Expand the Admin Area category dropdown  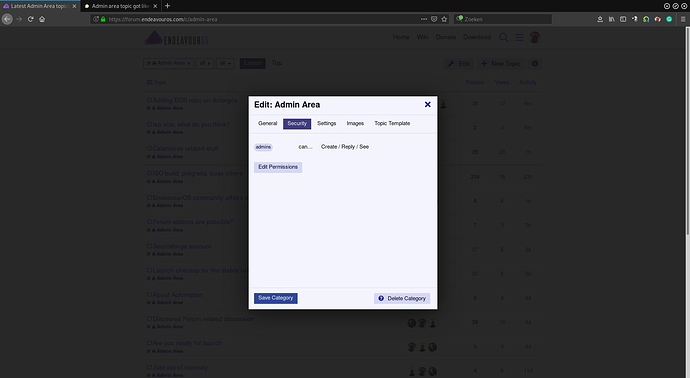168,63
